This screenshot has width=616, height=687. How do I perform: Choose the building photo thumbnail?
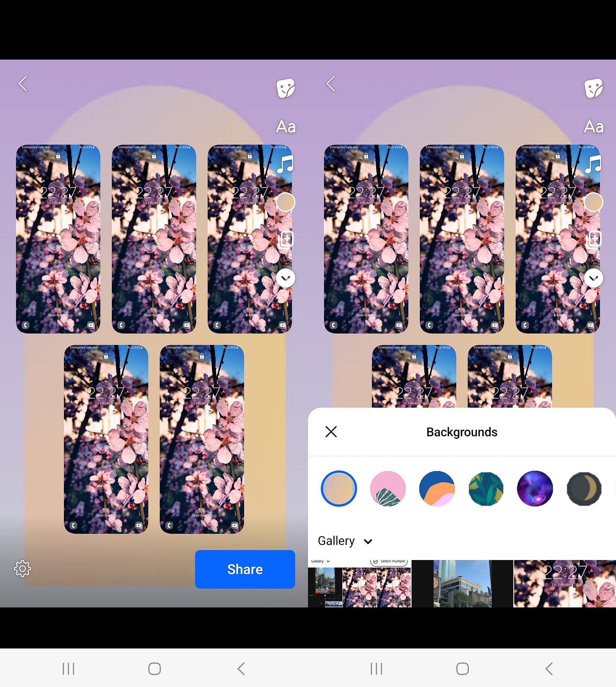click(x=462, y=584)
